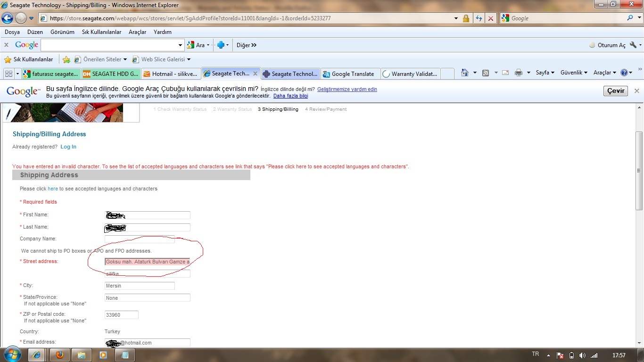Click the Street address input field

(x=148, y=262)
